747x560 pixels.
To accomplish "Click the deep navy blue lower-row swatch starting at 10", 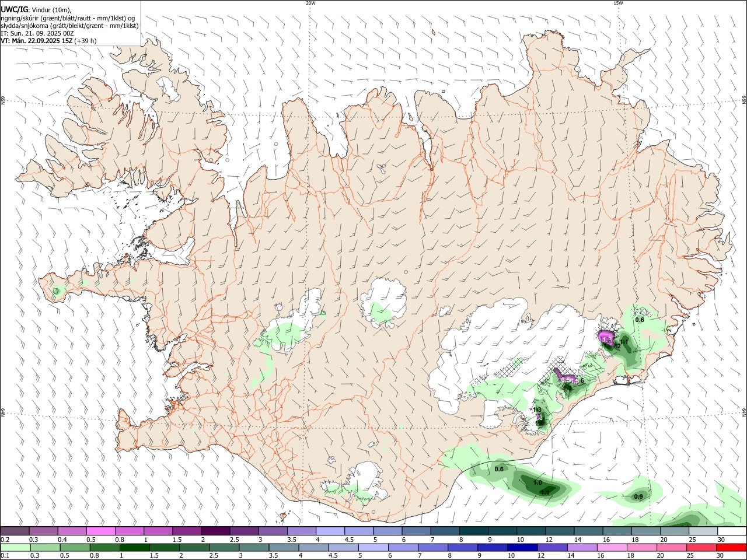I will 522,548.
